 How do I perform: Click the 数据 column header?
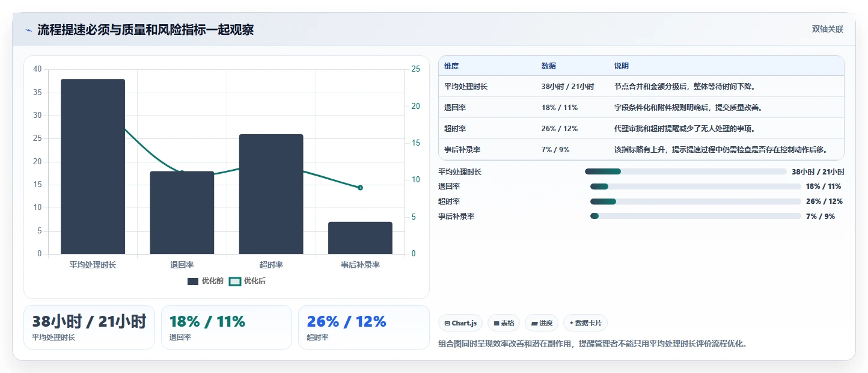(x=549, y=66)
